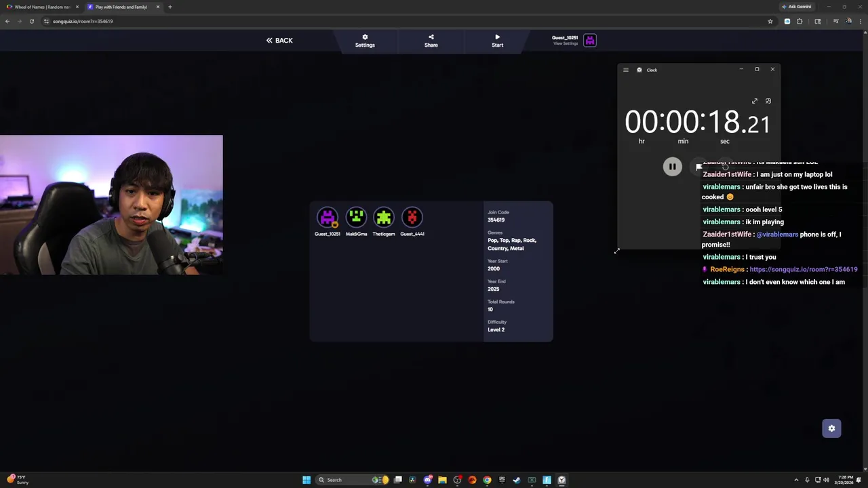Open Steam from the taskbar
This screenshot has width=868, height=488.
click(x=517, y=480)
